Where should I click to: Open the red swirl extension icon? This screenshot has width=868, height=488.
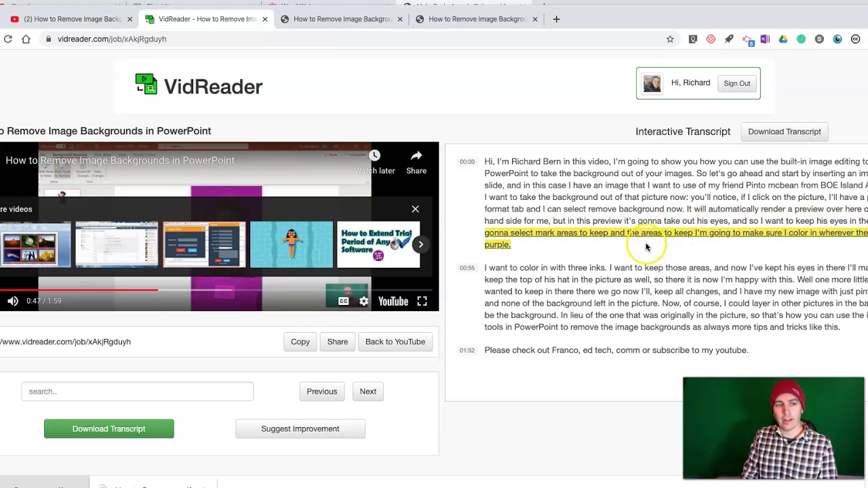[711, 39]
